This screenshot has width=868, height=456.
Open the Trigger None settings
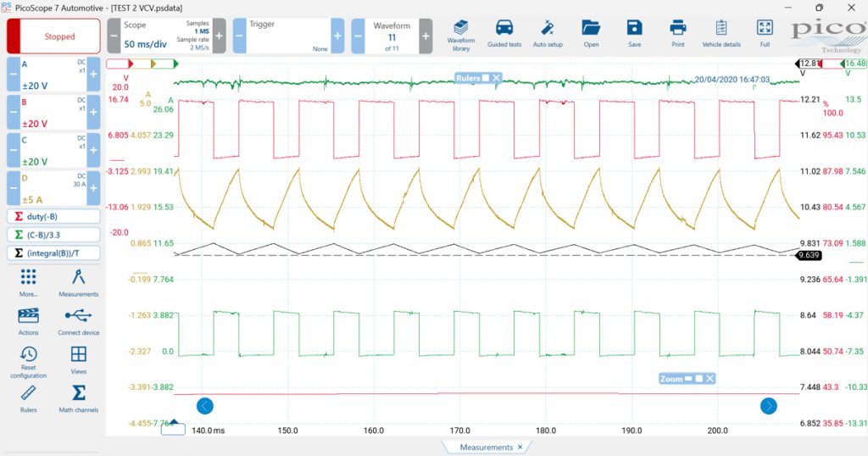click(x=288, y=36)
